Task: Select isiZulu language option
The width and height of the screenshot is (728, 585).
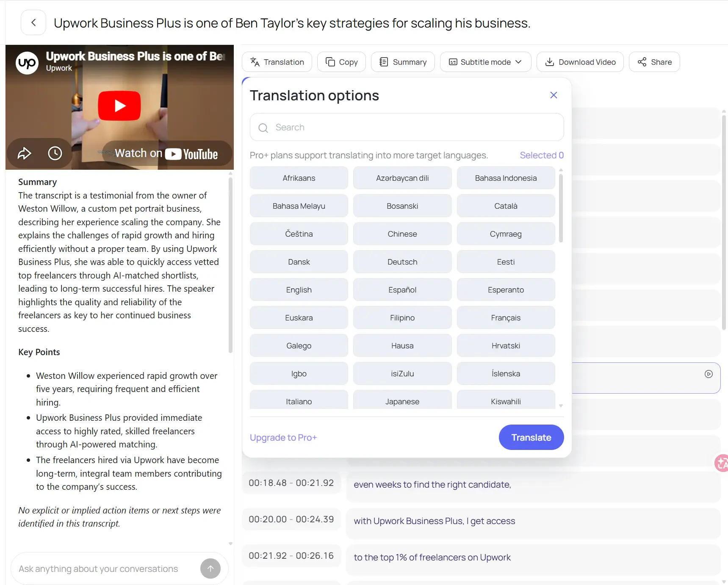Action: (402, 373)
